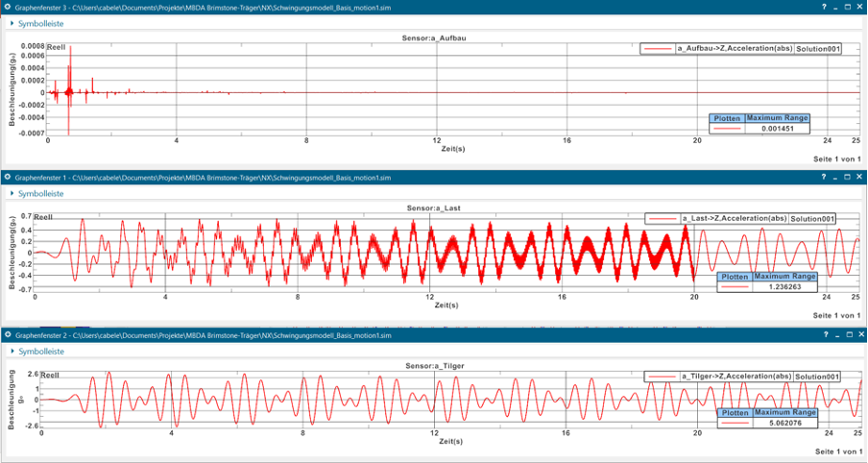Maximize the Graphenfenster 1 window
This screenshot has width=868, height=463.
tap(848, 177)
